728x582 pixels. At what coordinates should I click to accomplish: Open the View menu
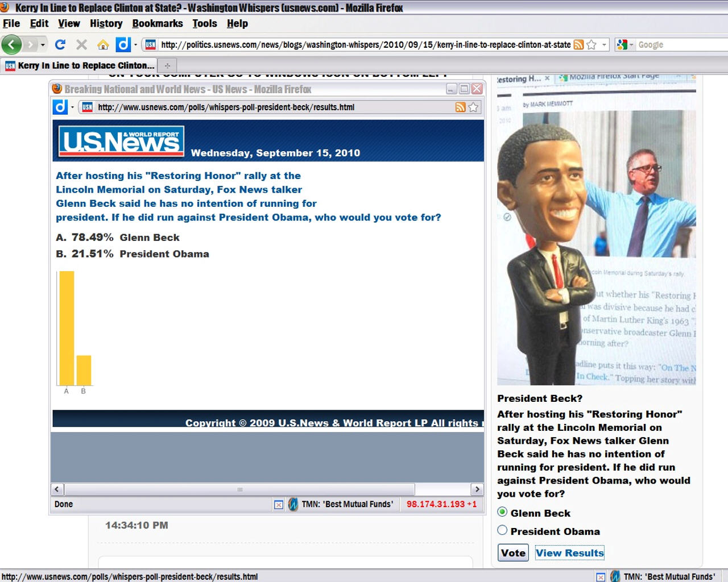tap(69, 23)
